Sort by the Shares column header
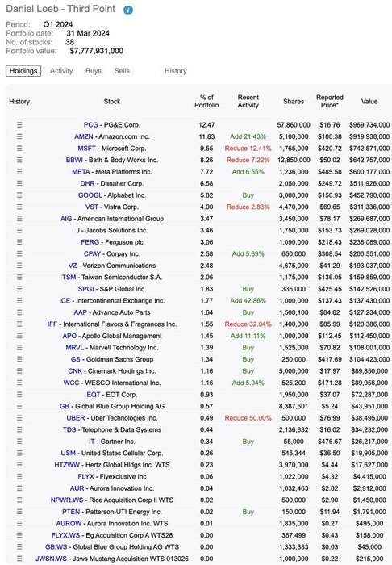The height and width of the screenshot is (565, 392). [x=294, y=102]
